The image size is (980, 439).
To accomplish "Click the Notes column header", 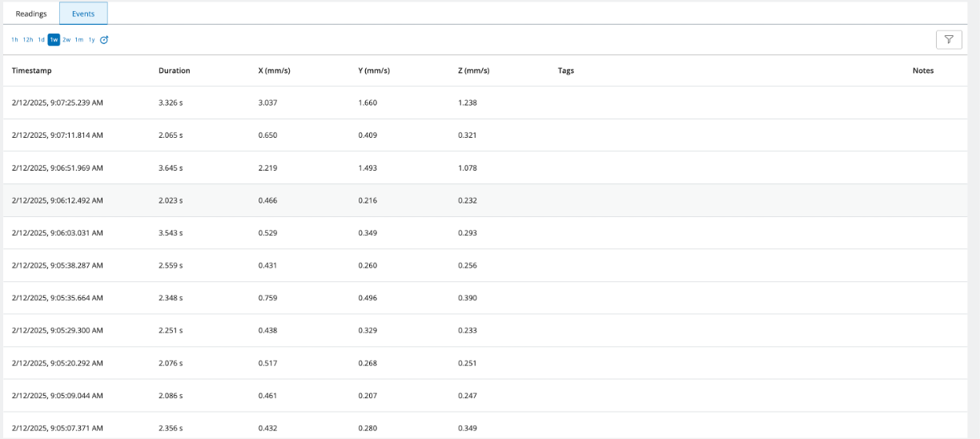I will pos(923,70).
